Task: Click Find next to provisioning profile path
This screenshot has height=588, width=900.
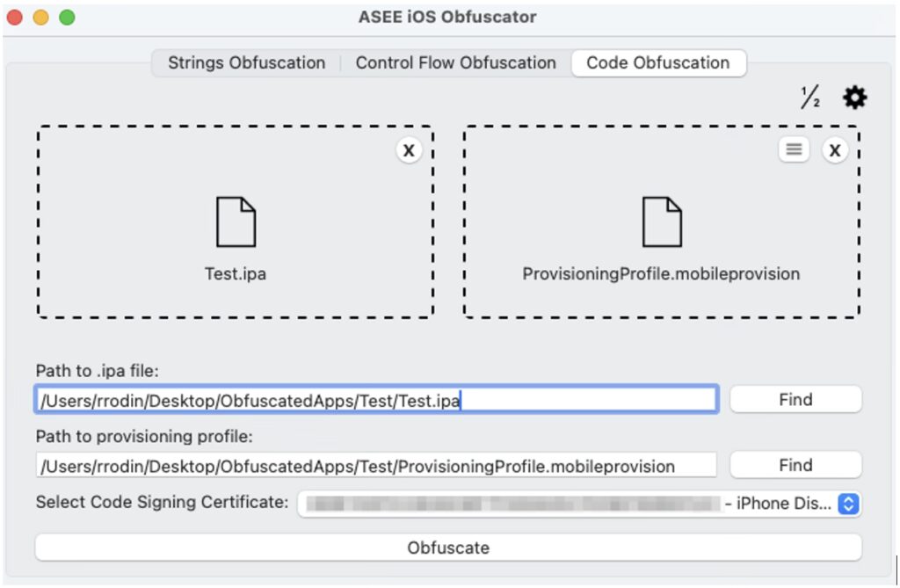Action: pos(795,465)
